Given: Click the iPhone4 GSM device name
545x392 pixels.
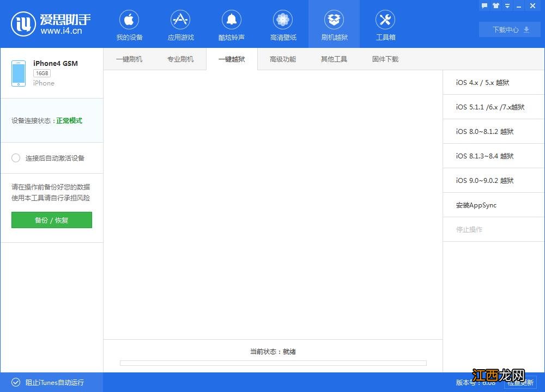Looking at the screenshot, I should click(56, 63).
